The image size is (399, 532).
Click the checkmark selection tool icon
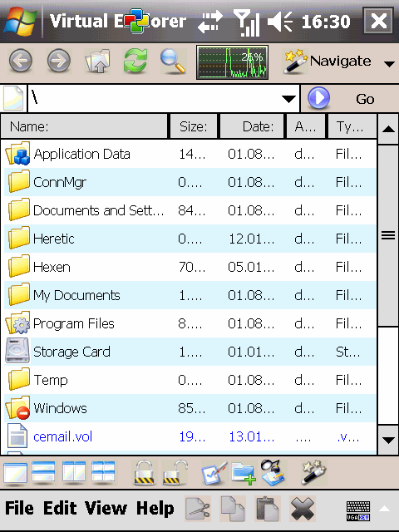214,473
